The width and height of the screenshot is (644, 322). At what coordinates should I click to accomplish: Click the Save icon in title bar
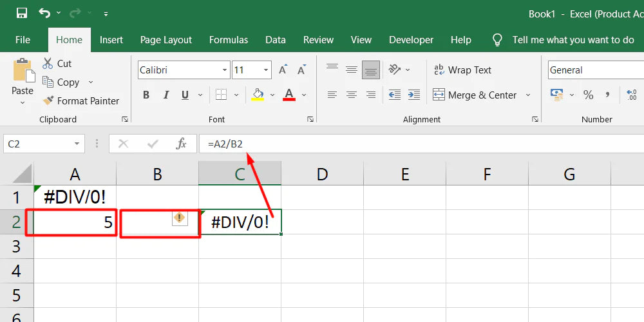[21, 13]
